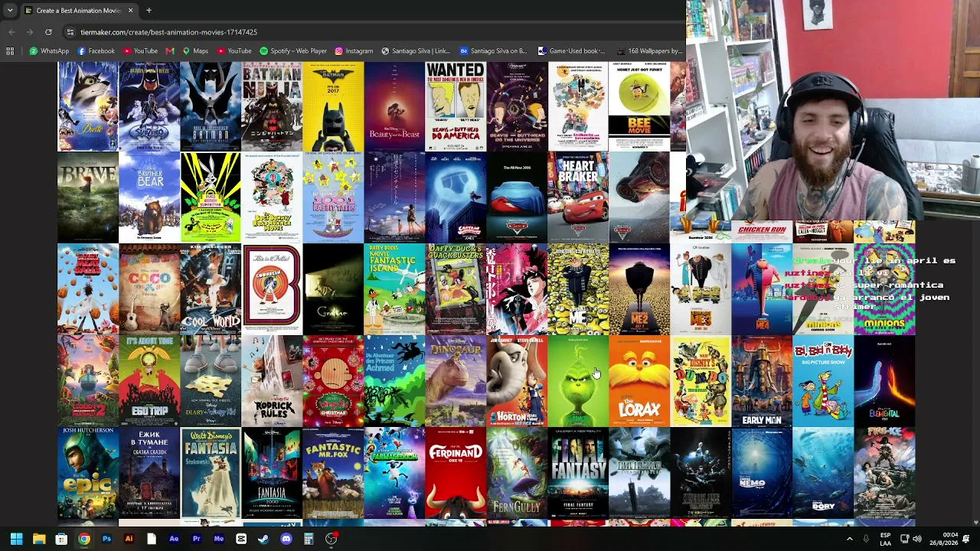Open Discord from the taskbar
Viewport: 980px width, 551px height.
(286, 539)
